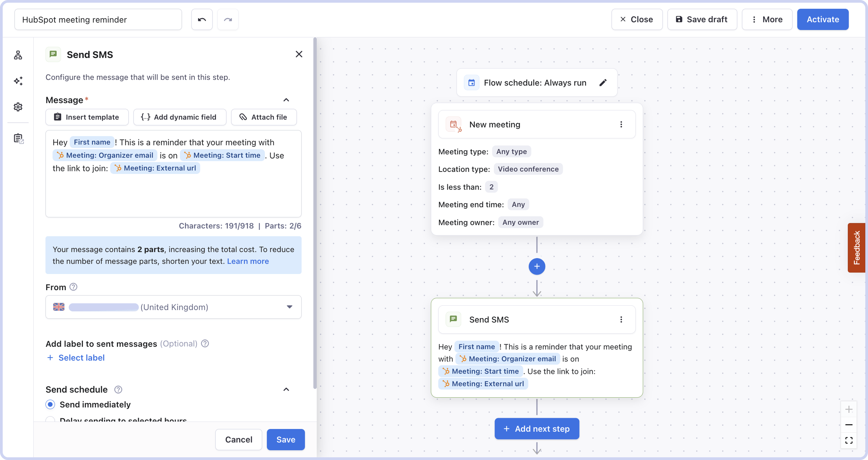
Task: Open the Send SMS step options menu
Action: point(621,319)
